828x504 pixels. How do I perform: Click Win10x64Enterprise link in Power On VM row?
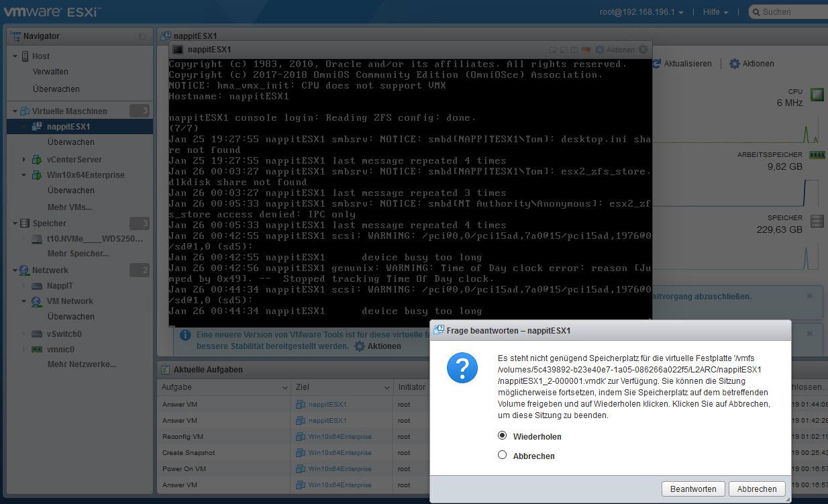pos(340,469)
